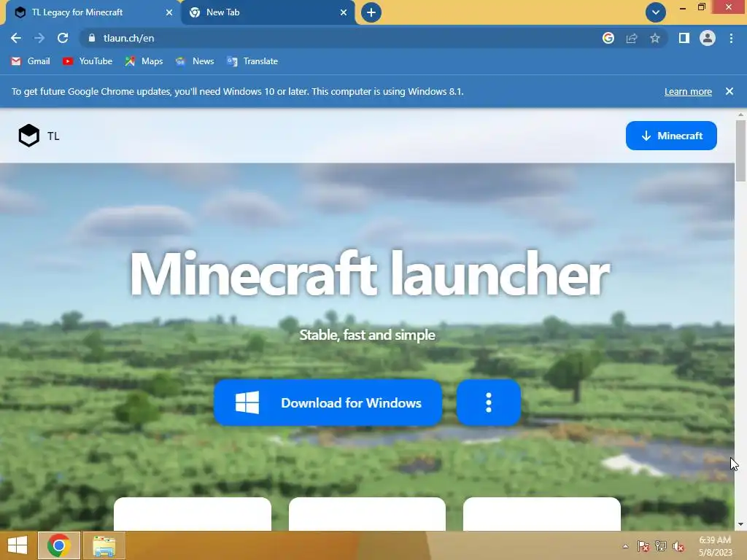The image size is (747, 560).
Task: Click the scrollbar down arrow
Action: [740, 524]
